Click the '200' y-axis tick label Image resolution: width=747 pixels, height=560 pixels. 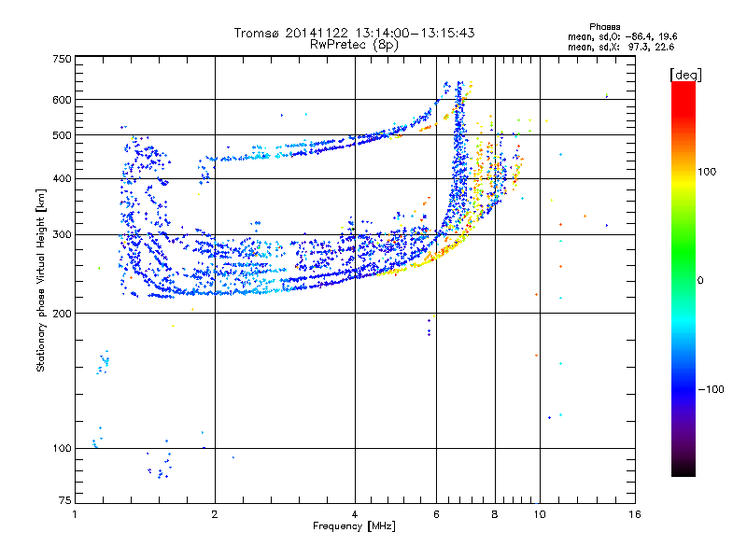coord(62,314)
